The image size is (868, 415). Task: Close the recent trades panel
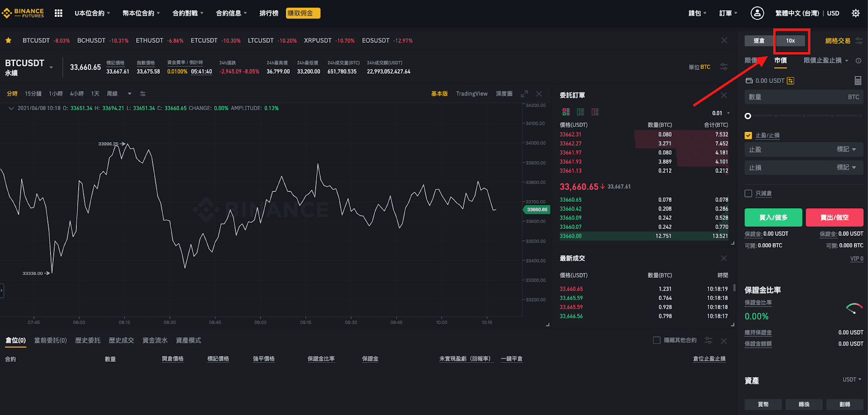724,258
